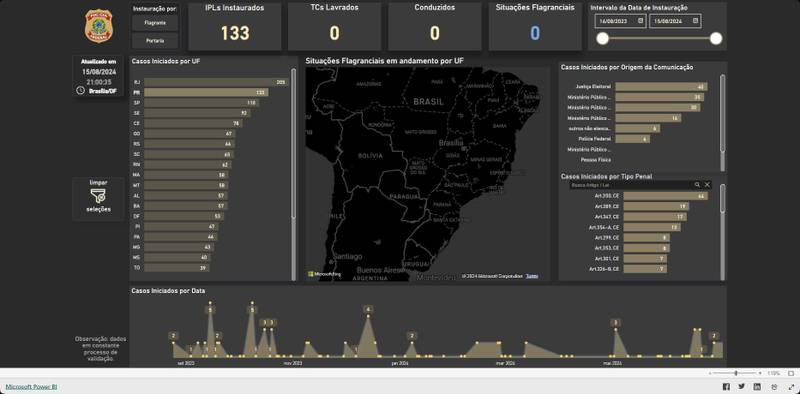Select the RJ bar in UF chart
This screenshot has width=800, height=394.
coord(216,82)
